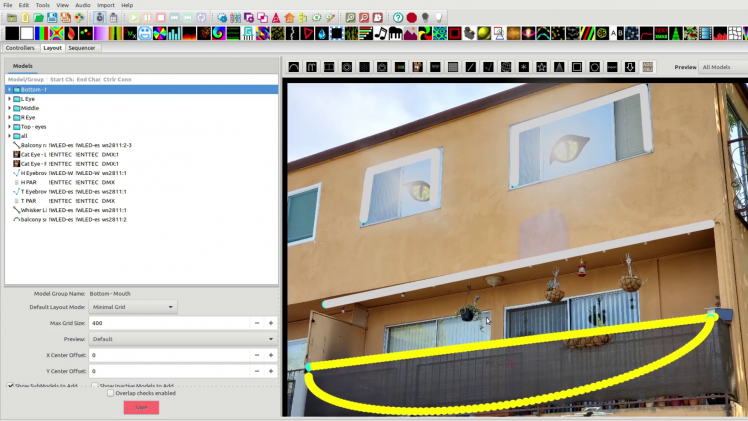Expand the R Eye group

[x=10, y=117]
